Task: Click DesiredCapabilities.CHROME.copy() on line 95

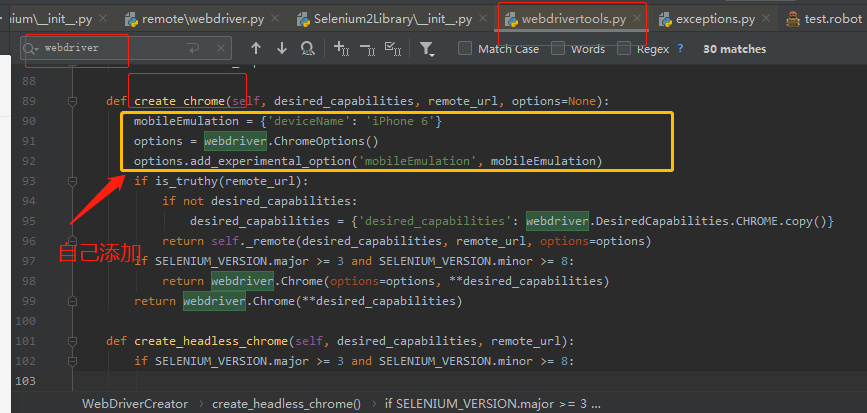Action: coord(712,221)
